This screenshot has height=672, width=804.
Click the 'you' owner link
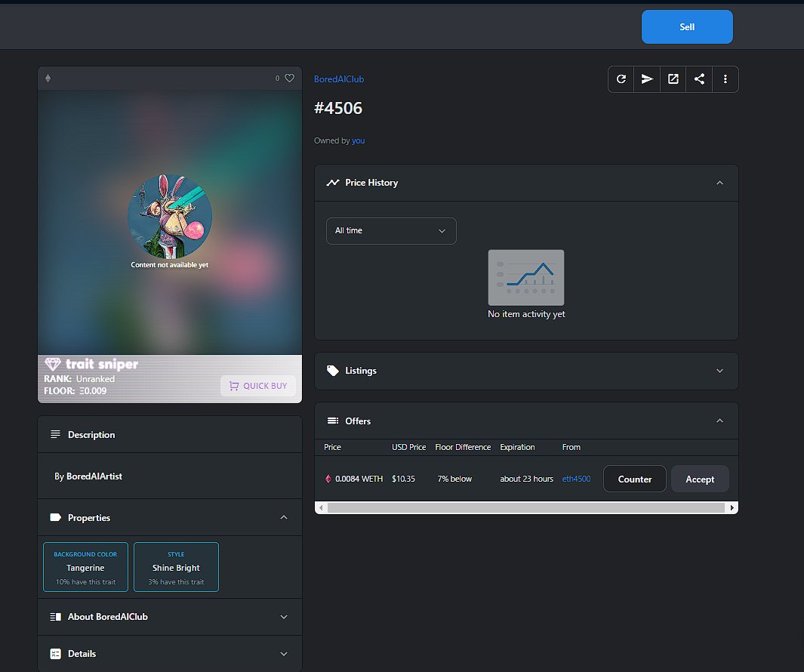click(x=359, y=140)
